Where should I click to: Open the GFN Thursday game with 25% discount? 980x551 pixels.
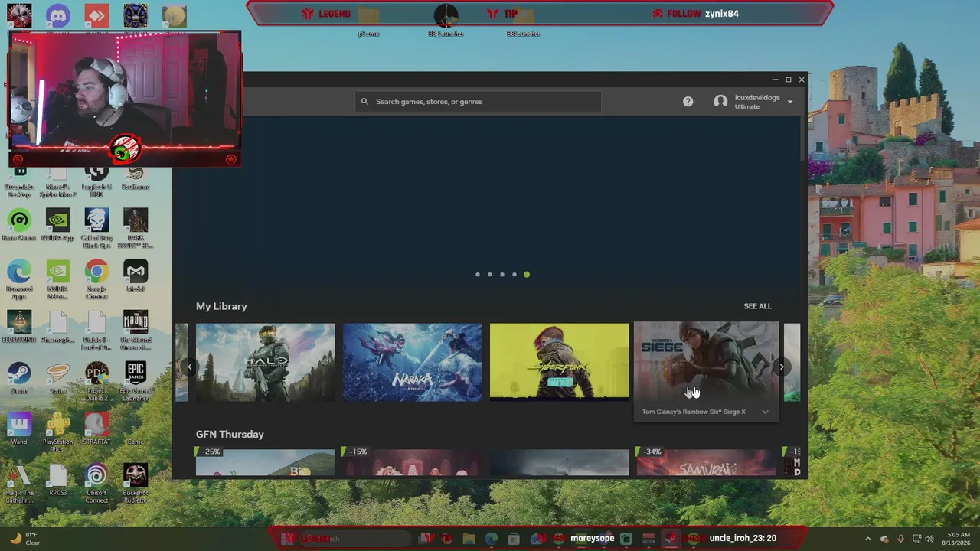coord(265,461)
